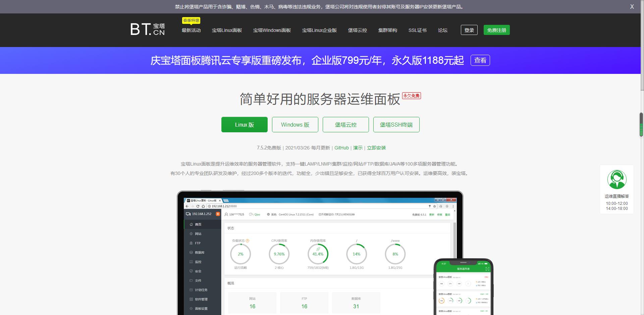Click the green 免费注册 button
This screenshot has width=644, height=315.
[x=497, y=30]
